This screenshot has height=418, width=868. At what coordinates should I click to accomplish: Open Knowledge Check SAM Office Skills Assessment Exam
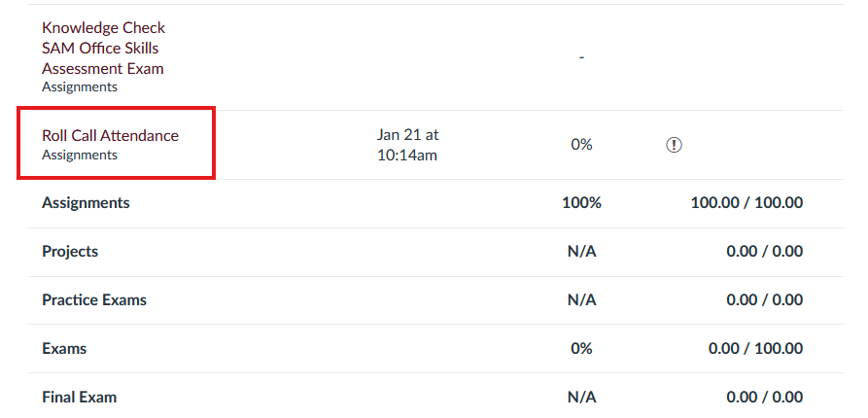[x=103, y=49]
